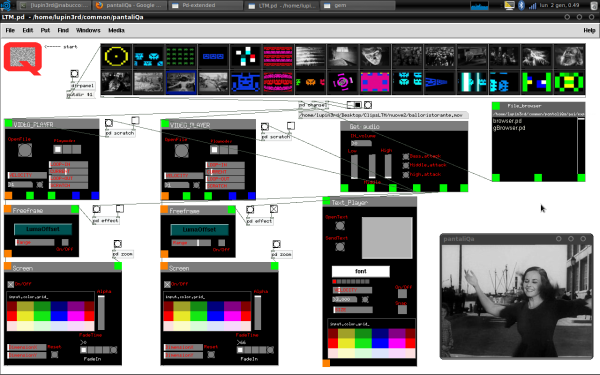Toggle On/Off checkbox in second Screen panel
This screenshot has width=600, height=375.
tap(167, 284)
